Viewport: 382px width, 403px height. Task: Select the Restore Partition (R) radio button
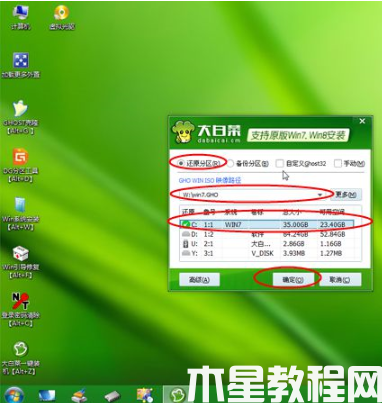[x=181, y=163]
